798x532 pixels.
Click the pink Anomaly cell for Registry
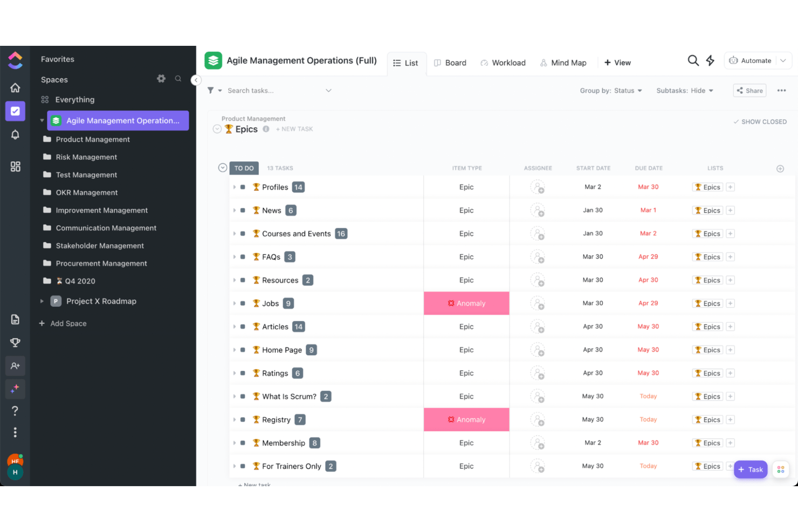click(466, 420)
